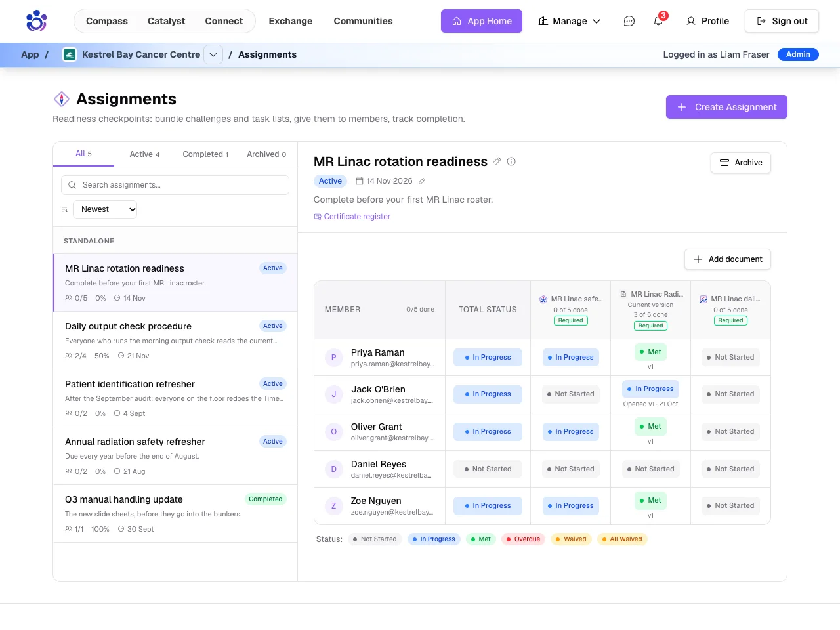Click Oliver Grant's avatar

pyautogui.click(x=334, y=432)
